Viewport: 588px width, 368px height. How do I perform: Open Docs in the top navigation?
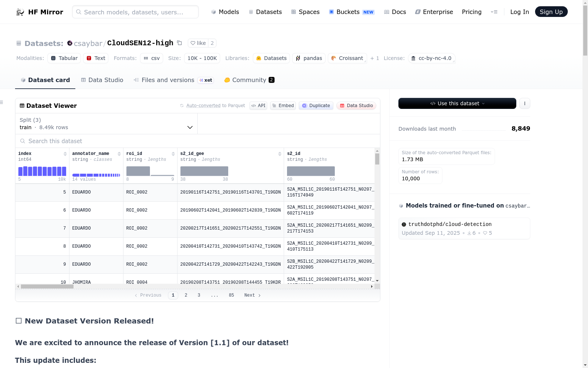coord(395,12)
